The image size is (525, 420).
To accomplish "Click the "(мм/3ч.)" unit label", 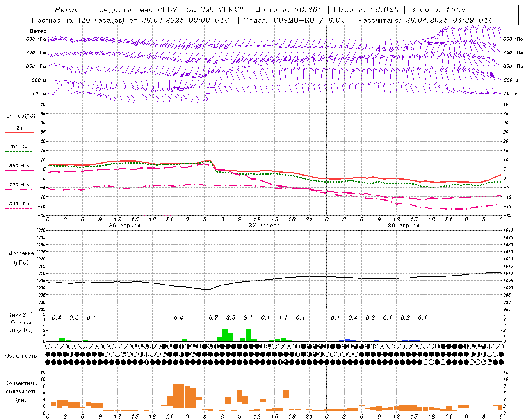I will [21, 315].
